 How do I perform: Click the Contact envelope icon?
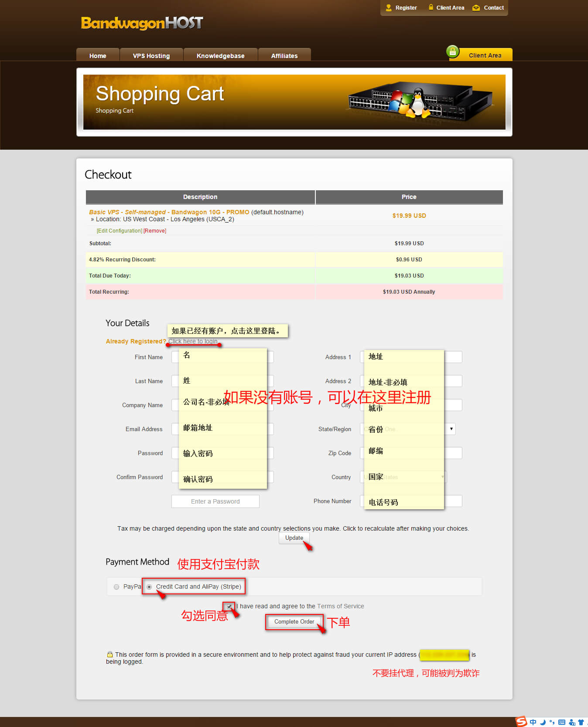(x=476, y=7)
